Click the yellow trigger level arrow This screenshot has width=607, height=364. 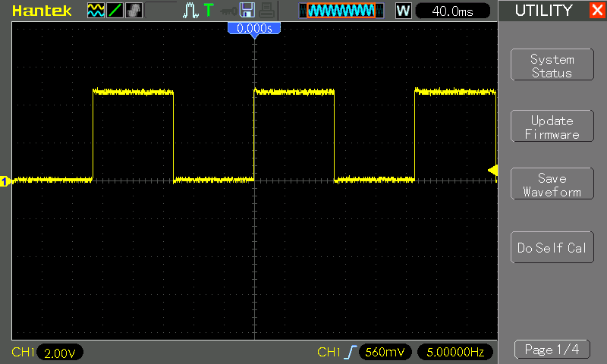492,170
